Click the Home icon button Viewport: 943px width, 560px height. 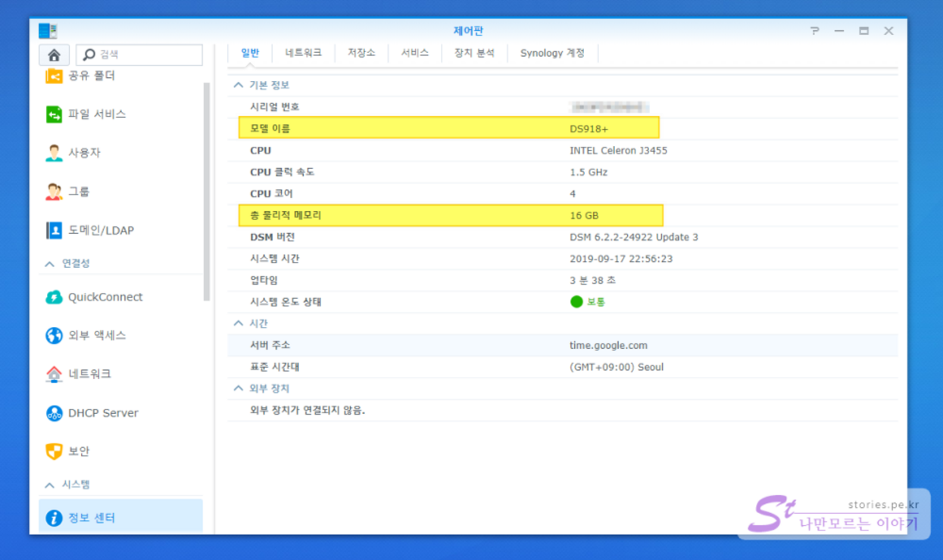54,55
